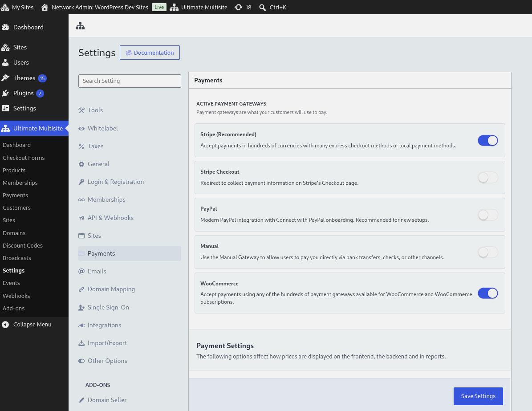Click the Collapse Menu arrow icon

5,325
